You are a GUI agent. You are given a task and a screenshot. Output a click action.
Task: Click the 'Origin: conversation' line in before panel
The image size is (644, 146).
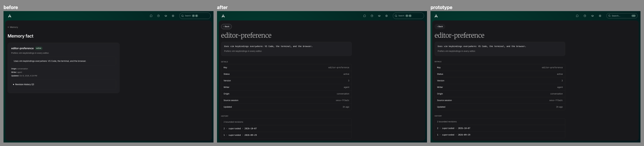[20, 69]
